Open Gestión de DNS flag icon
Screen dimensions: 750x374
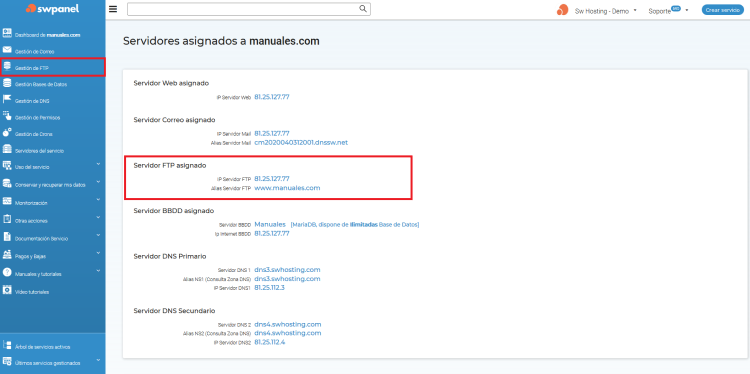[x=7, y=99]
